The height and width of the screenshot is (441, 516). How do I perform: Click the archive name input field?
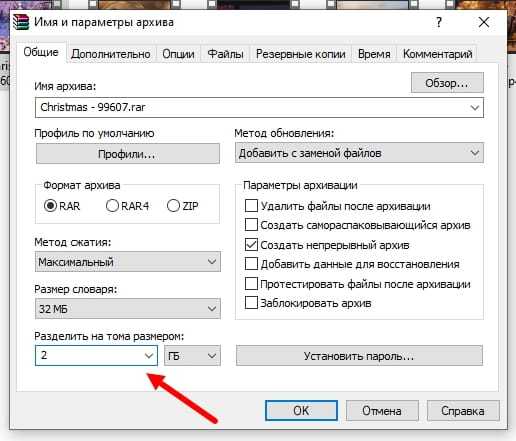click(x=259, y=107)
